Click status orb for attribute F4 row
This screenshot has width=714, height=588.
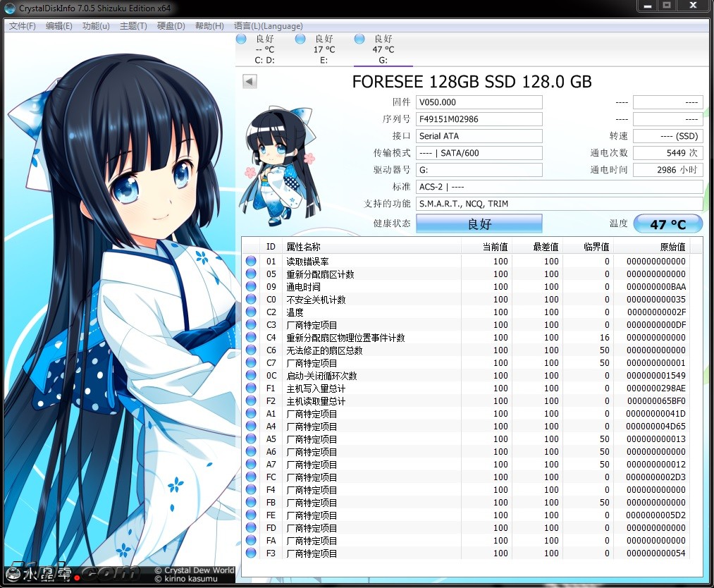point(251,489)
